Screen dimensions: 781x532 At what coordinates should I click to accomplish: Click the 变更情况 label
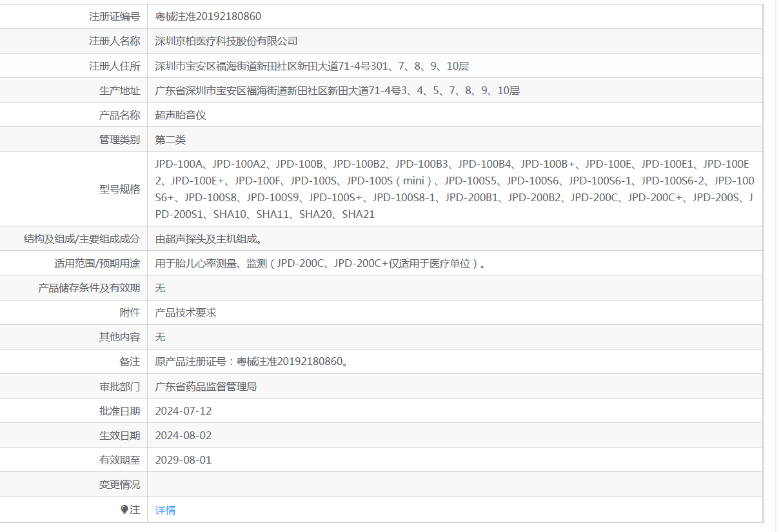click(x=119, y=484)
